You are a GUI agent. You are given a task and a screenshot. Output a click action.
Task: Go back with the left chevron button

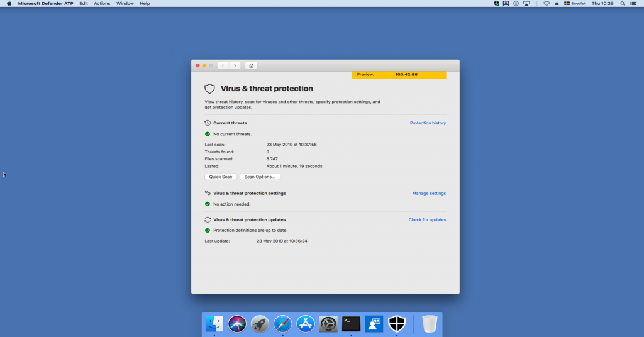pos(223,65)
